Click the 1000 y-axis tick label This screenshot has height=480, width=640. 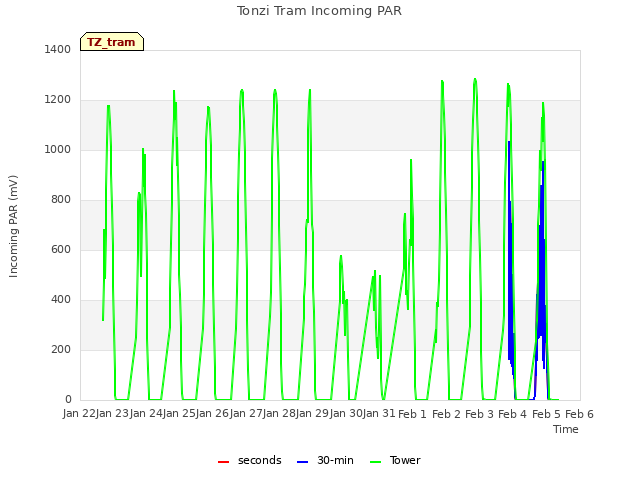pyautogui.click(x=58, y=149)
